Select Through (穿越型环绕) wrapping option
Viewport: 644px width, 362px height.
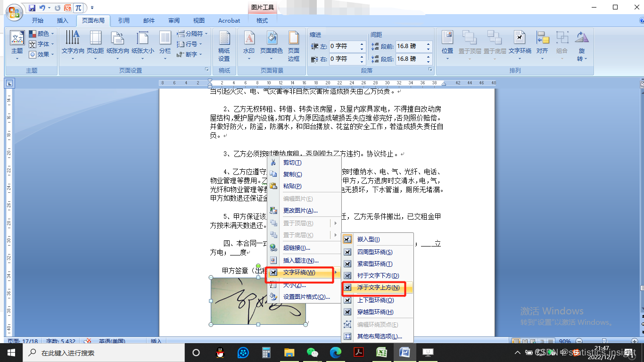(x=377, y=312)
